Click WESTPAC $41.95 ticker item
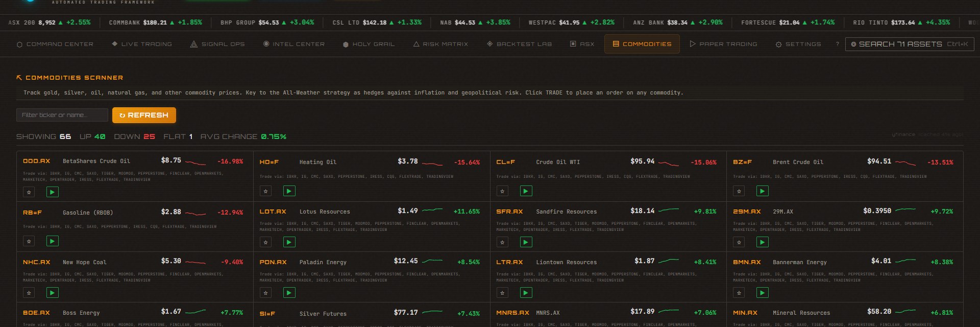The width and height of the screenshot is (980, 327). tap(572, 22)
